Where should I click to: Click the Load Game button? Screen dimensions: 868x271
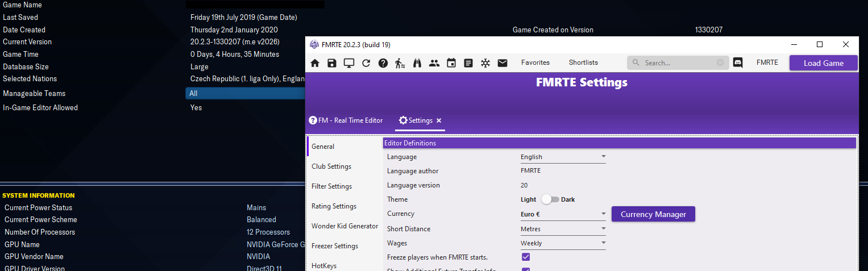pyautogui.click(x=823, y=63)
